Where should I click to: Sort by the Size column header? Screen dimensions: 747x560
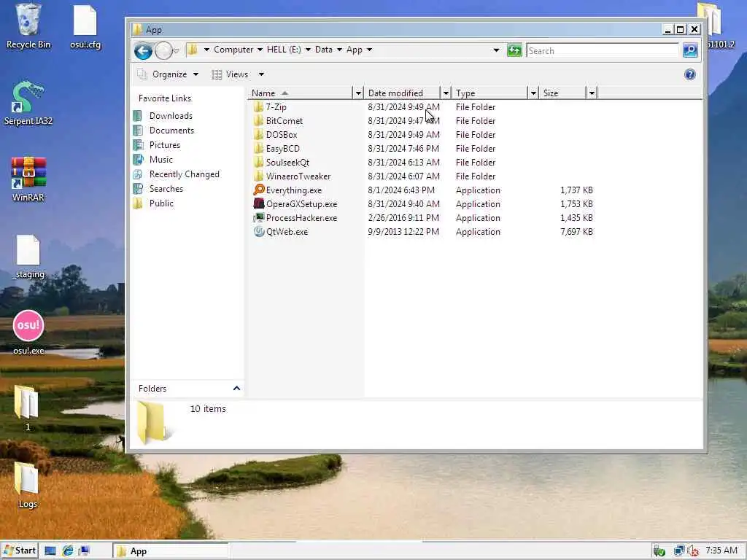[x=562, y=93]
